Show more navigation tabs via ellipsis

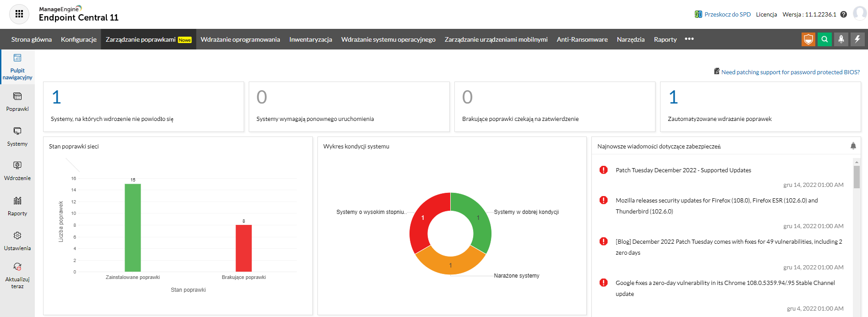[x=689, y=39]
